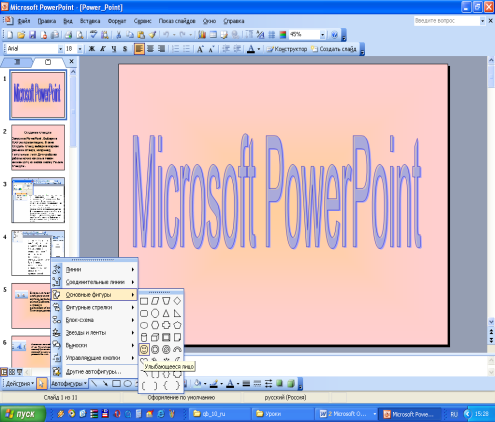
Task: Click the Insert Chart icon
Action: 202,35
